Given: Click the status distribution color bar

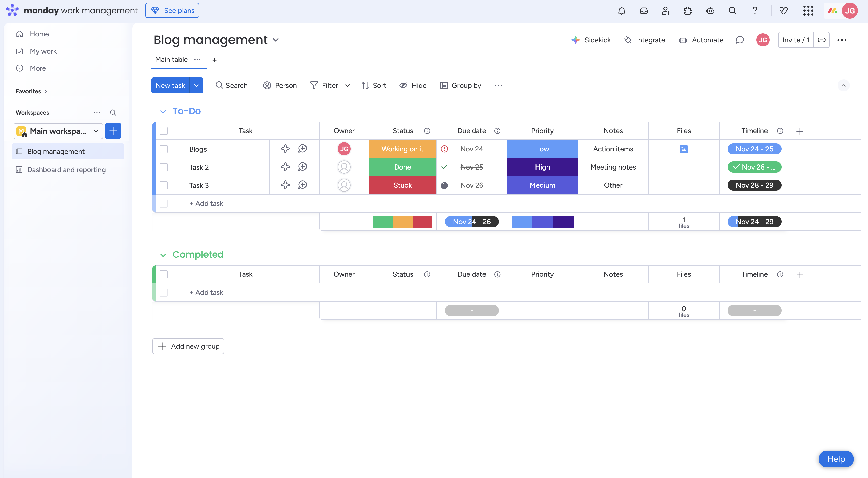Looking at the screenshot, I should [402, 222].
